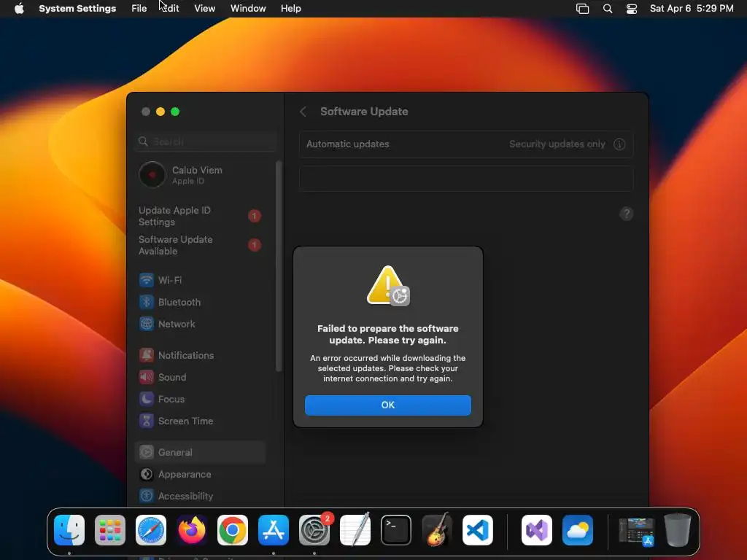The height and width of the screenshot is (560, 747).
Task: Click the settings Search field
Action: click(206, 141)
